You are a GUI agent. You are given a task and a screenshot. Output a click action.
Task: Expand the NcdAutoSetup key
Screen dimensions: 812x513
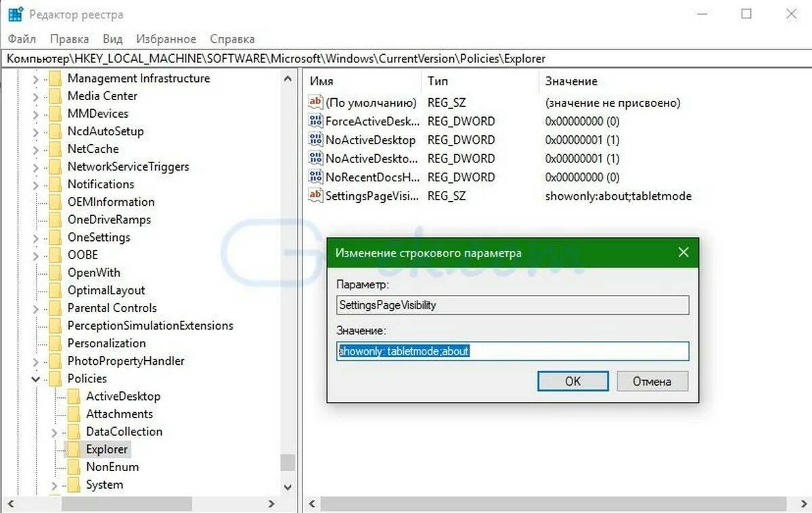(36, 132)
